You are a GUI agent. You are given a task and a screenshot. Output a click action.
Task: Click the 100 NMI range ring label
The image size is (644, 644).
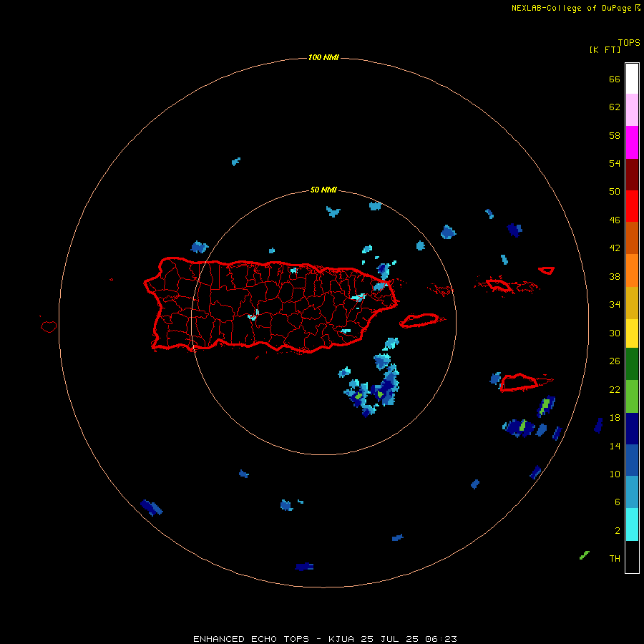[x=323, y=57]
